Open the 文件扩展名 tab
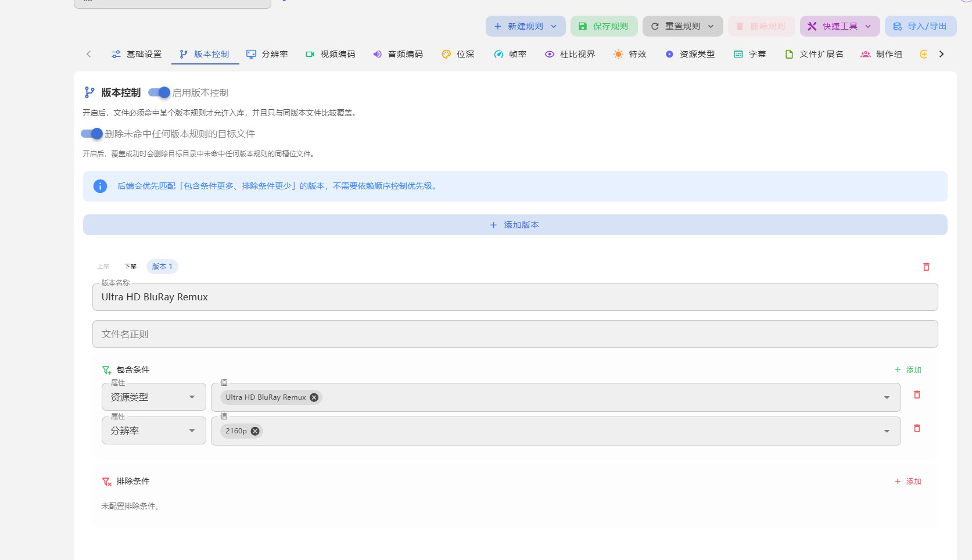The width and height of the screenshot is (972, 560). click(x=814, y=54)
